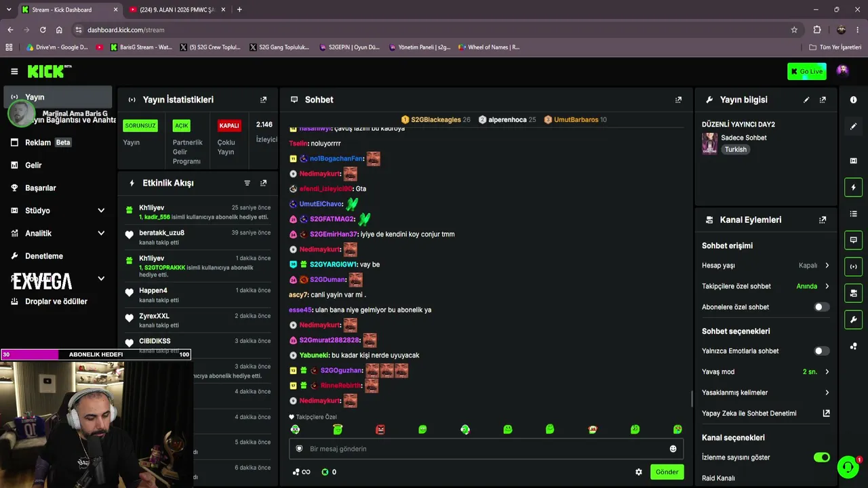Open the S2GEPIN bookmark
This screenshot has height=488, width=868.
click(349, 47)
